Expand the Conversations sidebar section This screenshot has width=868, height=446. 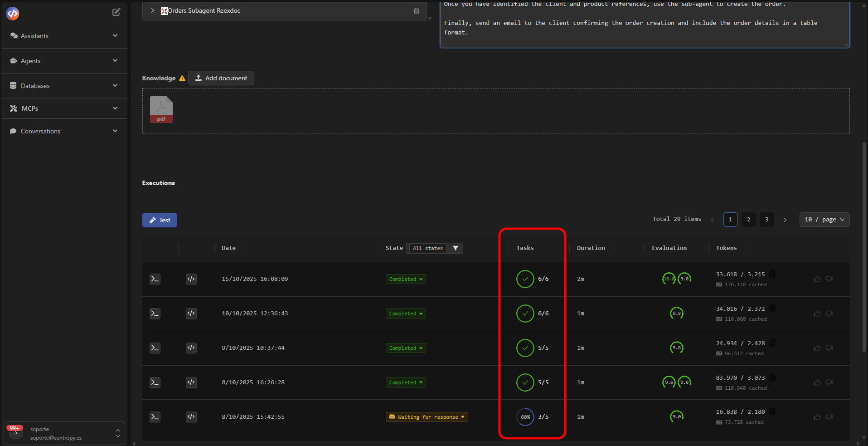tap(64, 131)
